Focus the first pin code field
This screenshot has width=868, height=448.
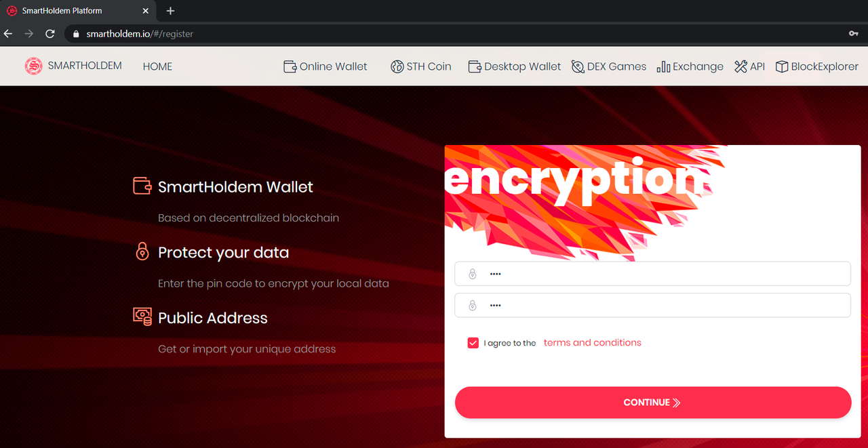[x=652, y=274]
